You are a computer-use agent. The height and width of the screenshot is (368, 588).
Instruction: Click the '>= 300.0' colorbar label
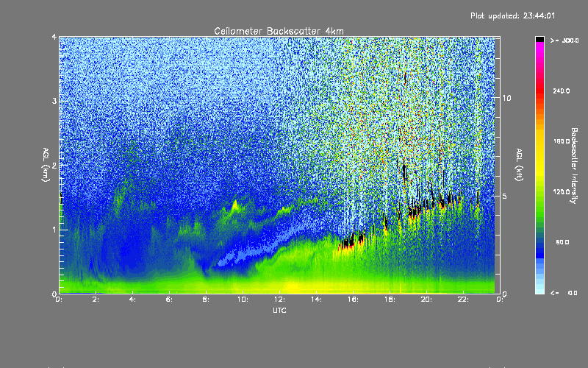564,40
